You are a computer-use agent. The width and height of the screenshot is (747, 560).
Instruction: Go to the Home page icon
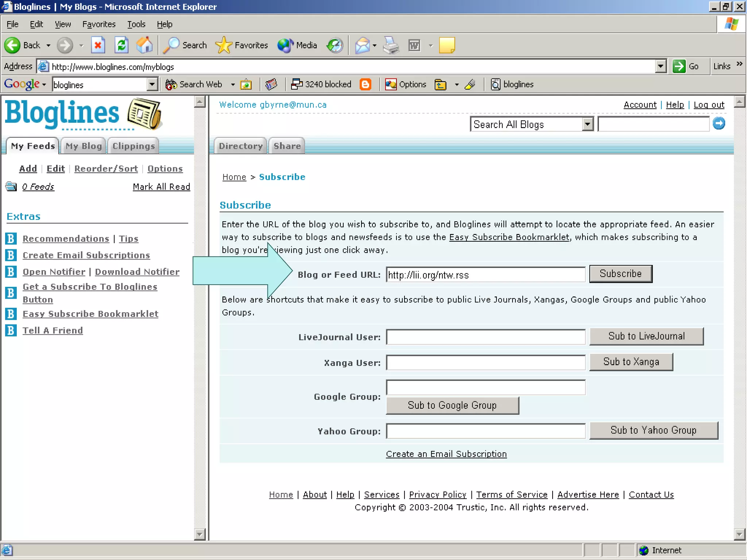pyautogui.click(x=144, y=45)
